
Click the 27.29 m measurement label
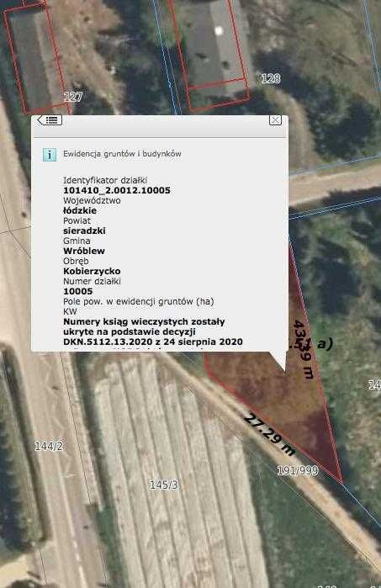[269, 435]
